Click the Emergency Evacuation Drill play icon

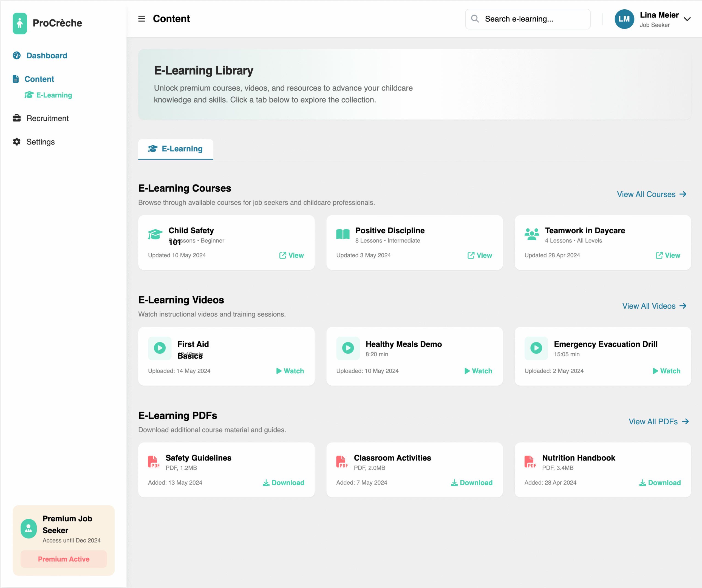coord(536,348)
